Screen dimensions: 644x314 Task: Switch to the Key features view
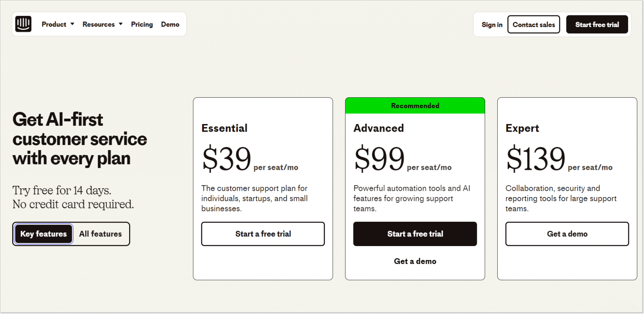43,234
